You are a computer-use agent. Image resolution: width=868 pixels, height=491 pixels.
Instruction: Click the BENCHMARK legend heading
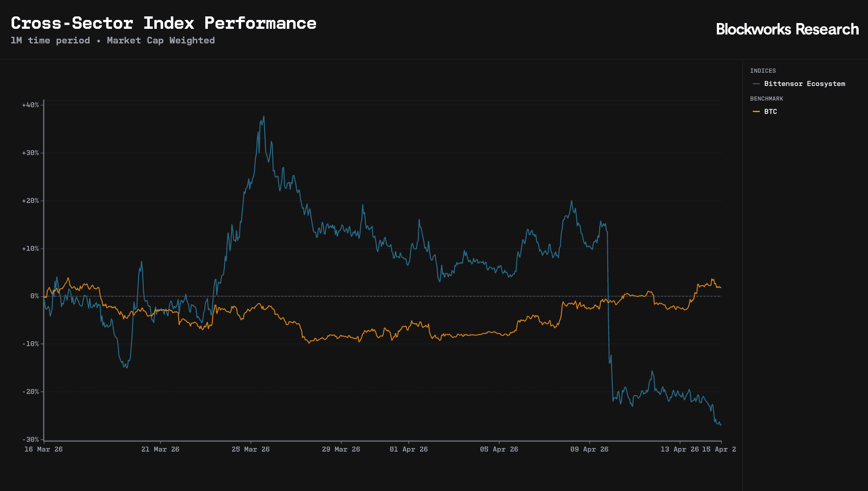766,99
